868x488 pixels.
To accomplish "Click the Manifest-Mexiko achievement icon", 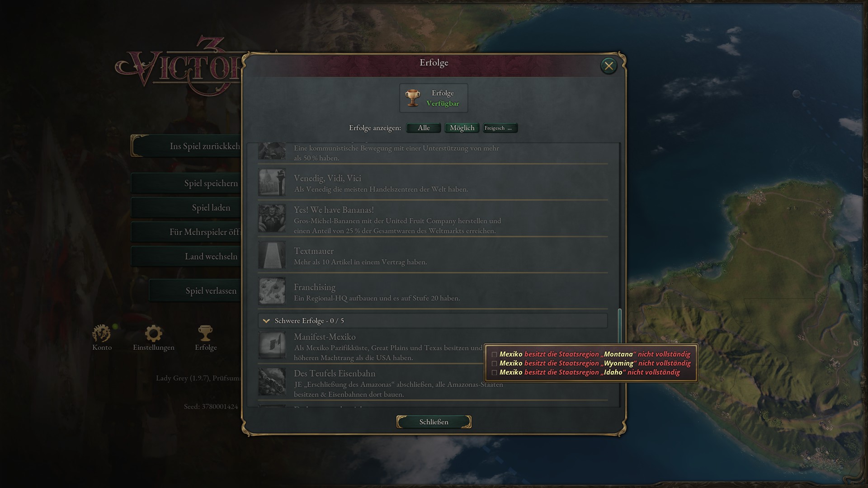I will point(272,345).
